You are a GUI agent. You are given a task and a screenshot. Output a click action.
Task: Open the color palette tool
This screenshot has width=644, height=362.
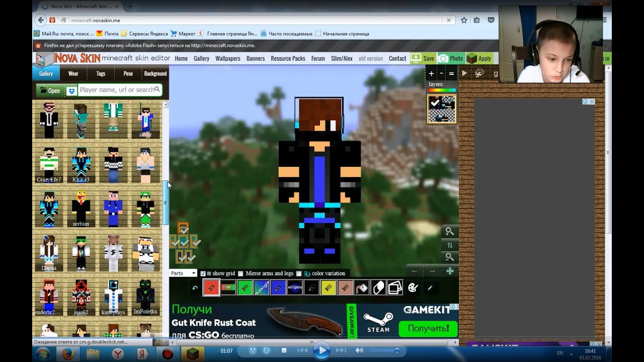coord(413,288)
